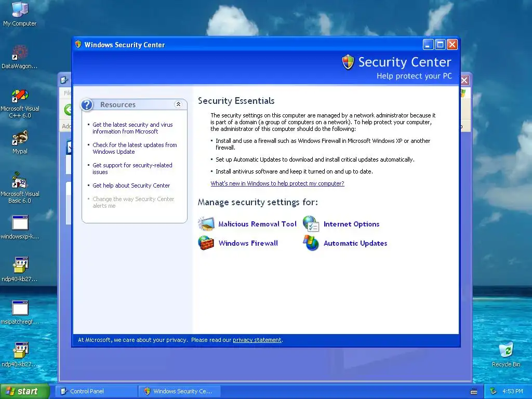
Task: Open the privacy statement link
Action: coord(257,340)
